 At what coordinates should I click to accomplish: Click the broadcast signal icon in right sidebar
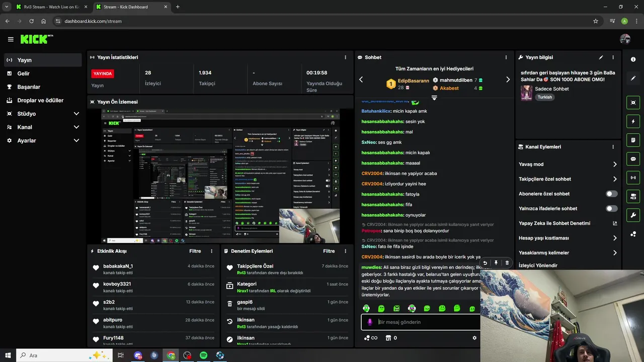633,177
